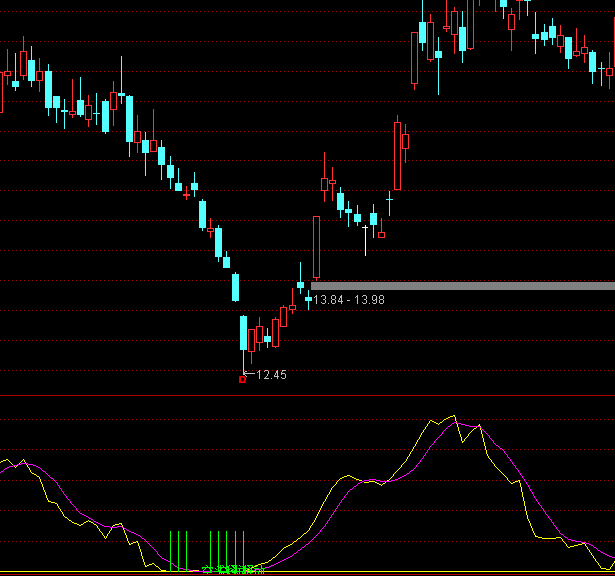Select the yellow indicator line's highest peak
This screenshot has height=576, width=615.
point(453,417)
